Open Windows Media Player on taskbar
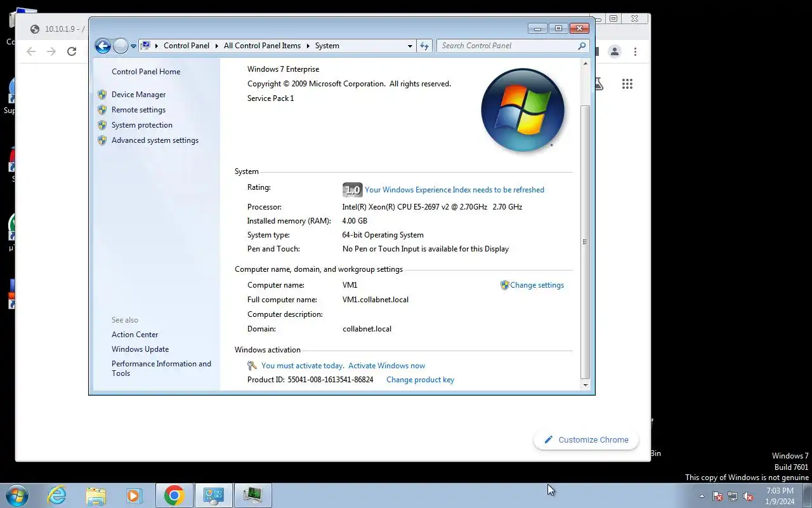Screen dimensions: 812x508 [x=134, y=495]
